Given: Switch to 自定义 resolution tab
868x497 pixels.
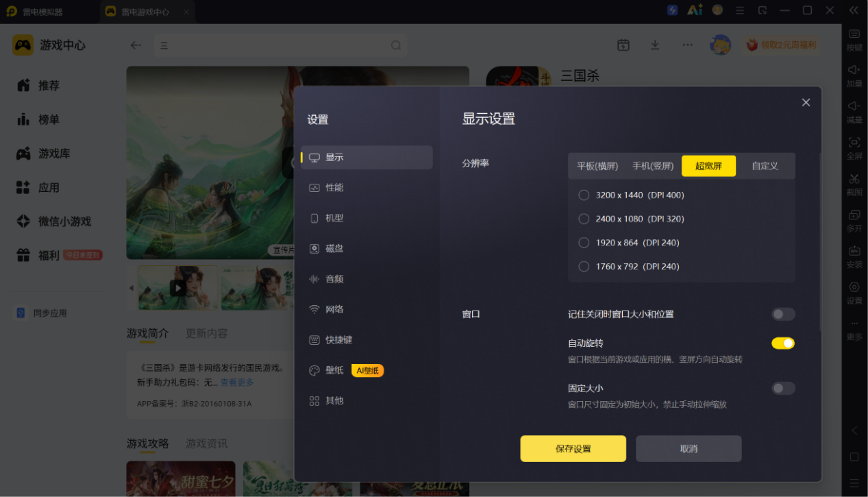Looking at the screenshot, I should [765, 166].
